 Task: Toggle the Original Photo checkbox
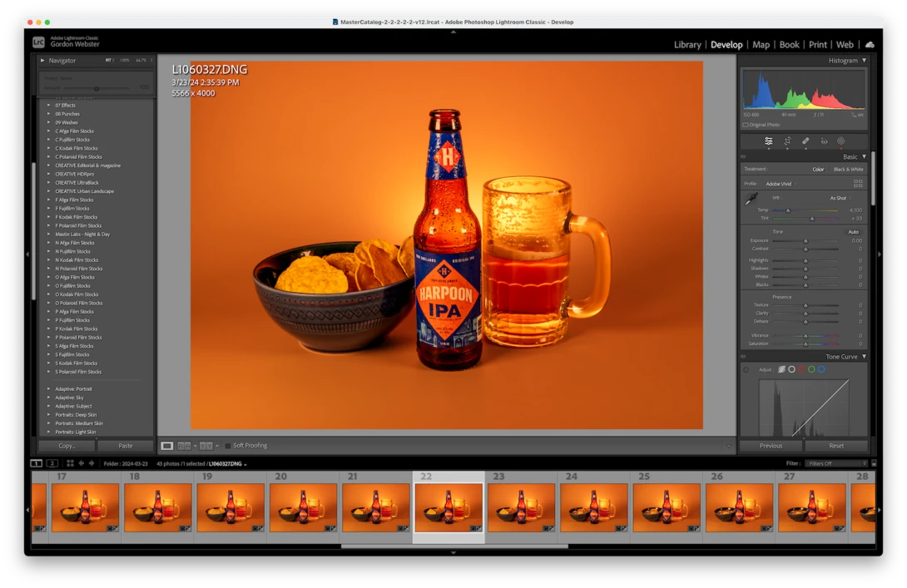click(x=746, y=125)
